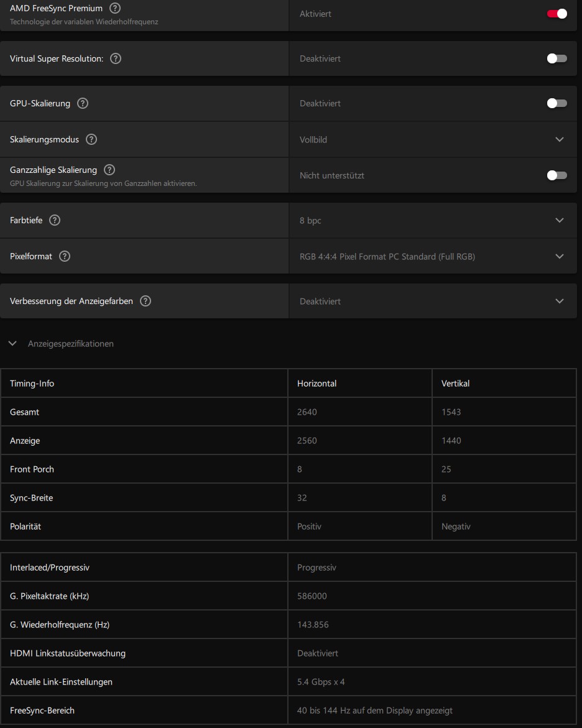Turn on the GPU-Skalierung toggle
The height and width of the screenshot is (728, 582).
pyautogui.click(x=557, y=103)
